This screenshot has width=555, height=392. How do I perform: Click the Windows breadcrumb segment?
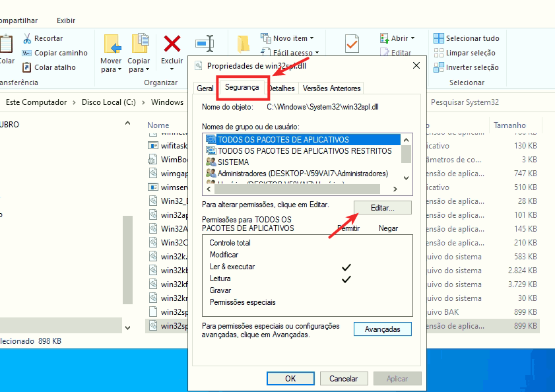(167, 102)
